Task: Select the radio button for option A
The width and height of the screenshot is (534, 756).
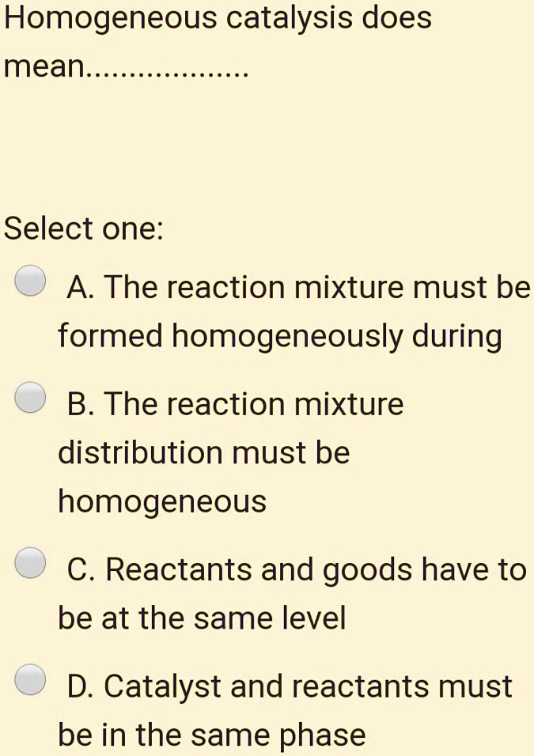Action: [31, 281]
